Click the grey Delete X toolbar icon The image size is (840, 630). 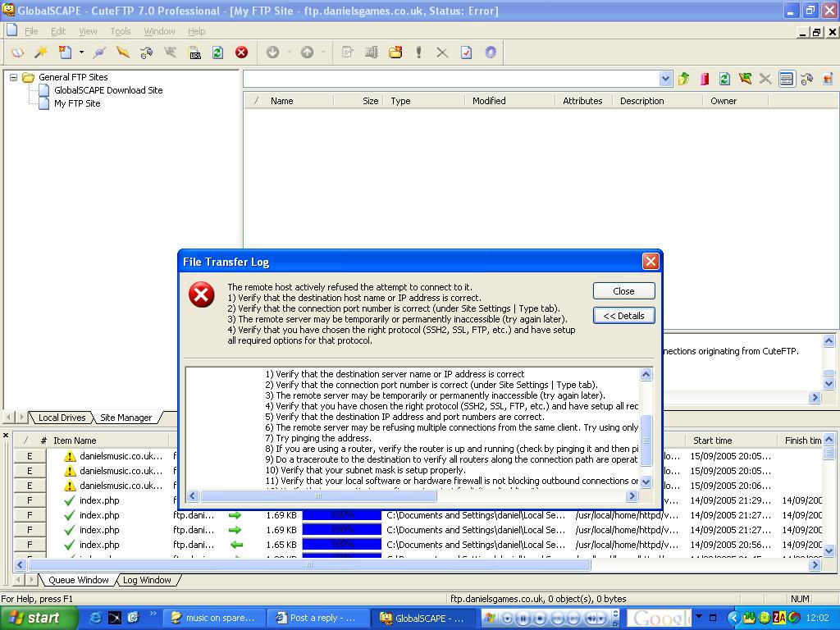(x=442, y=52)
